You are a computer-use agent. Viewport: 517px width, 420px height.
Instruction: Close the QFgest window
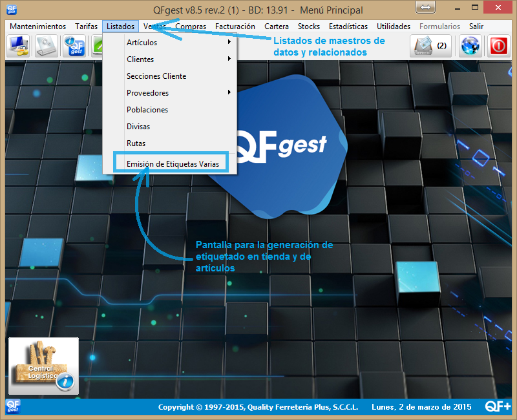498,7
